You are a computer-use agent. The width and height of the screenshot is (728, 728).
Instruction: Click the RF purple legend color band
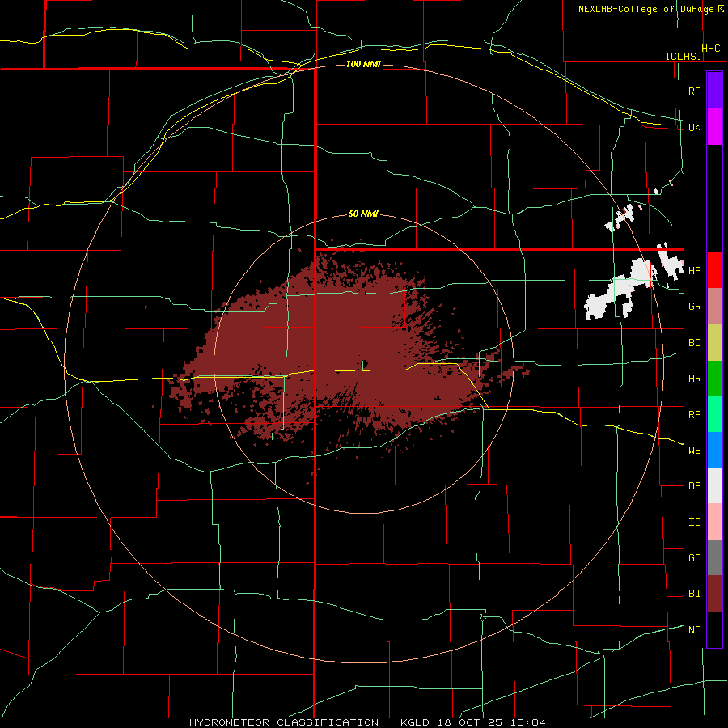(714, 90)
